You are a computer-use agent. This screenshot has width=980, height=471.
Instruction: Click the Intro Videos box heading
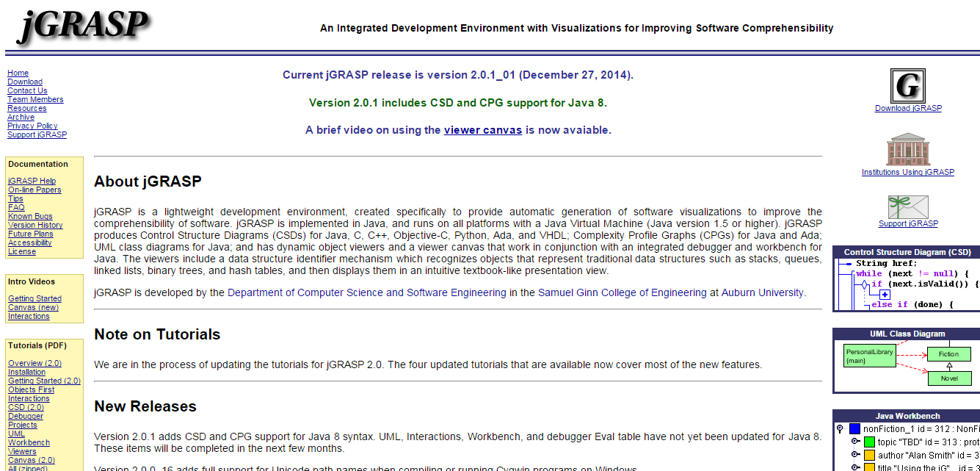32,281
